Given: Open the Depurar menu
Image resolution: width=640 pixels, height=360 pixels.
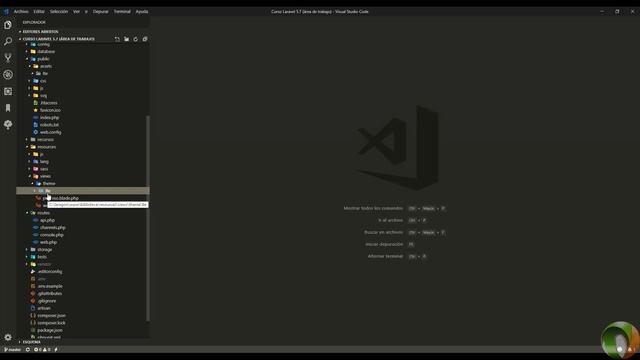Looking at the screenshot, I should pyautogui.click(x=100, y=11).
